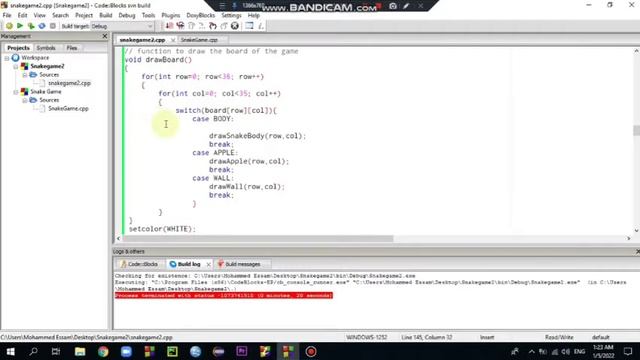Click the Step out debugger icon
The height and width of the screenshot is (360, 640).
(213, 26)
